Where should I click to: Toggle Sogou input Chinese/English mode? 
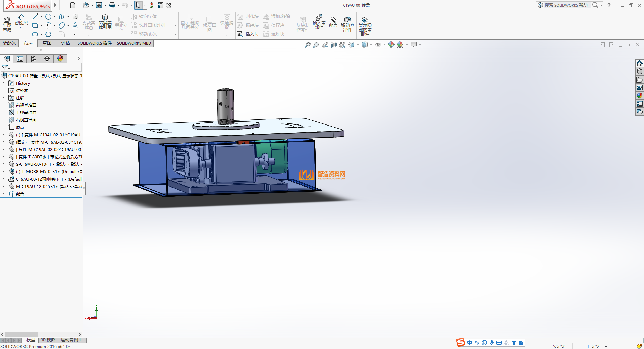[470, 343]
